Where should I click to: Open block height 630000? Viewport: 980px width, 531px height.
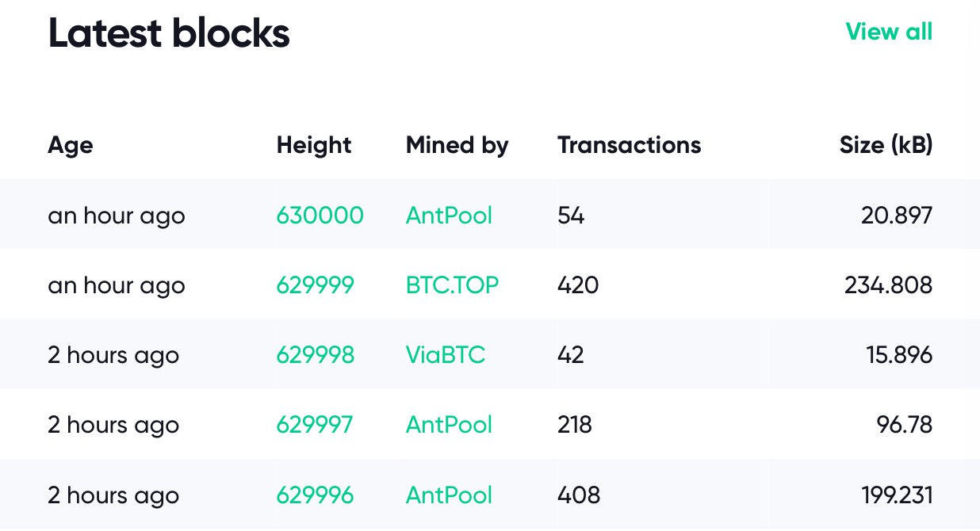(x=320, y=215)
